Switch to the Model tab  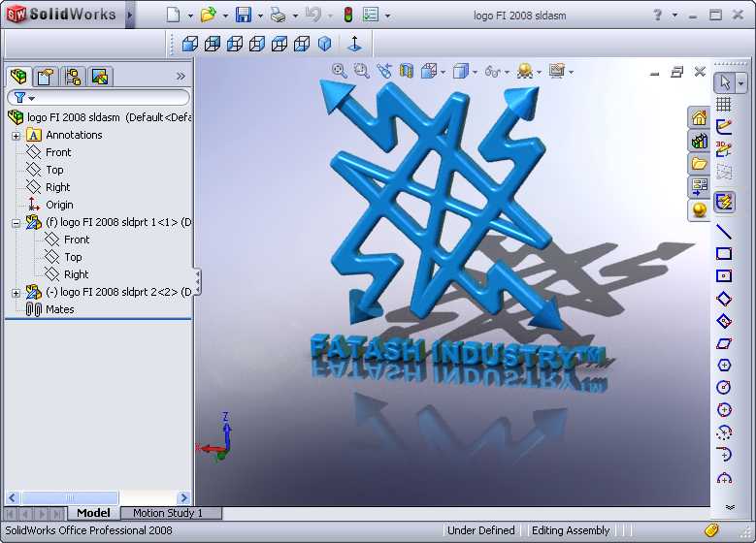[x=93, y=513]
